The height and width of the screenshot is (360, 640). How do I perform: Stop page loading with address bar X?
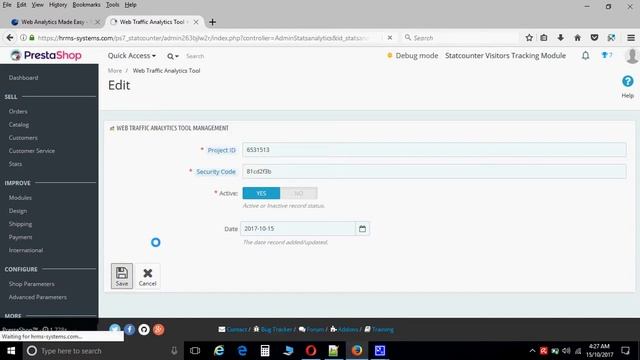click(390, 38)
